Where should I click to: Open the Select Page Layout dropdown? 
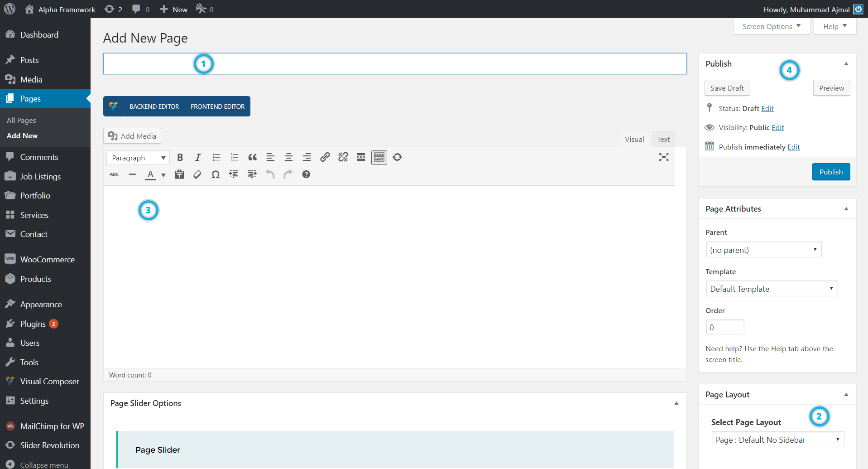(x=777, y=439)
